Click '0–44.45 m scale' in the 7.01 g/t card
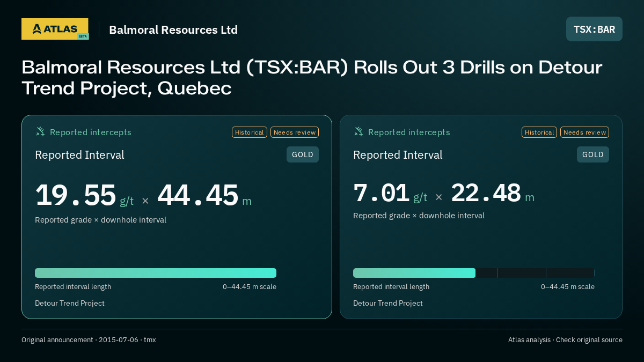 568,287
